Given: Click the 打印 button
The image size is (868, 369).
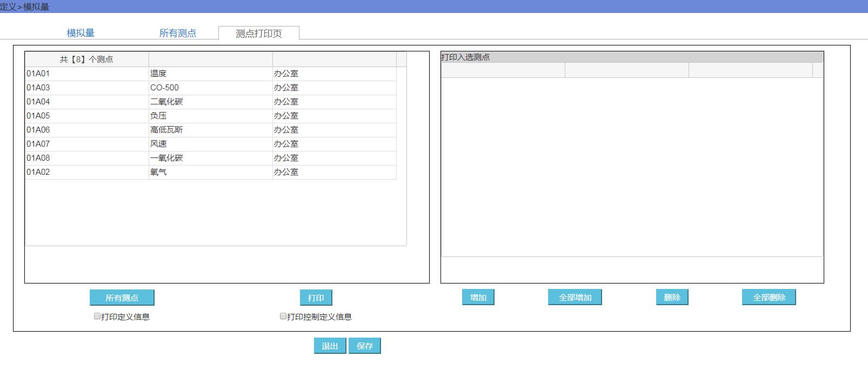Looking at the screenshot, I should [316, 298].
